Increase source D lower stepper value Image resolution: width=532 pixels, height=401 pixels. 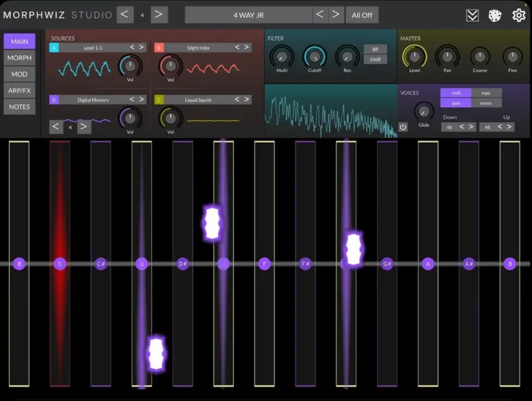[x=84, y=127]
